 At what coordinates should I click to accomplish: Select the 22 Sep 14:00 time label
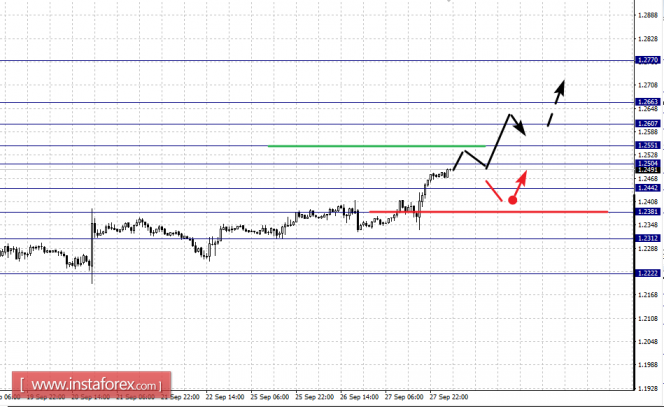pos(225,397)
